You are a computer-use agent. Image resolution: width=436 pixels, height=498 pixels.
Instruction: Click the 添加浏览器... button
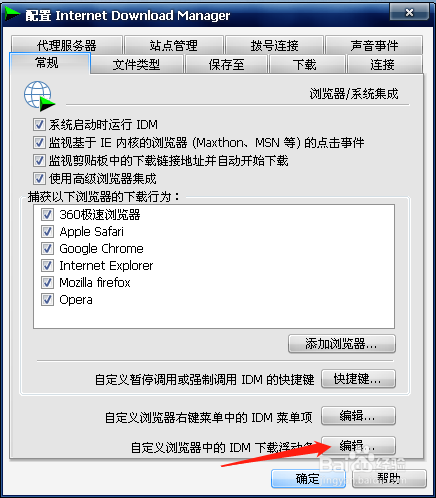(342, 344)
